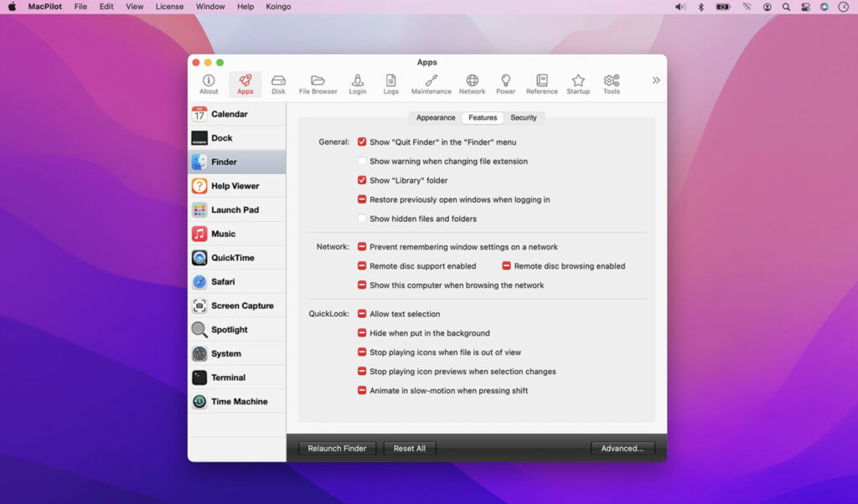Open the MacPilot menu
The image size is (858, 504).
pyautogui.click(x=45, y=7)
